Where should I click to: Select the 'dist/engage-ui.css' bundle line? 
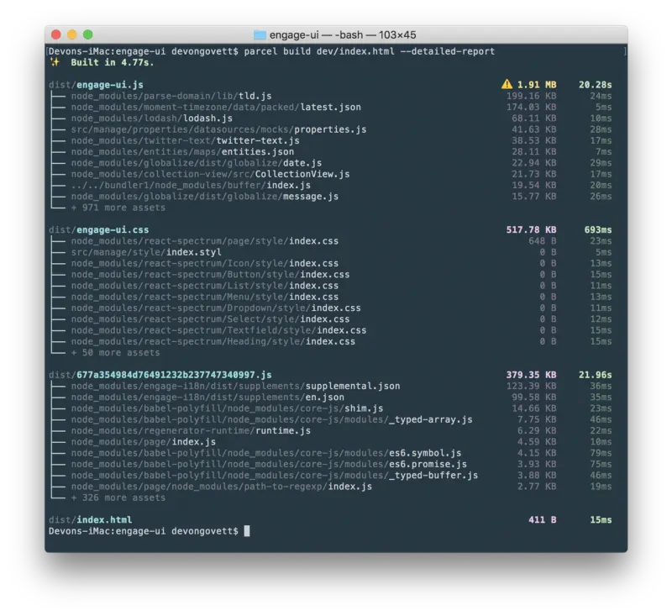click(98, 229)
